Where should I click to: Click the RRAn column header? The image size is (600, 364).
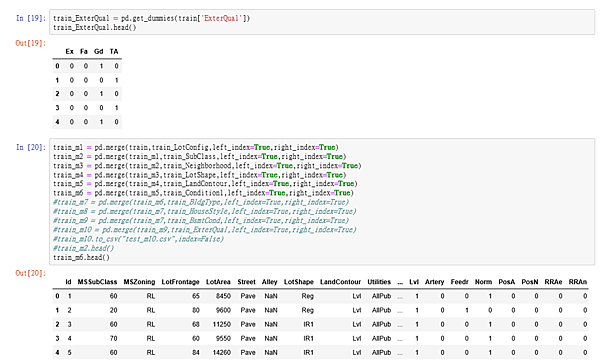(x=577, y=282)
